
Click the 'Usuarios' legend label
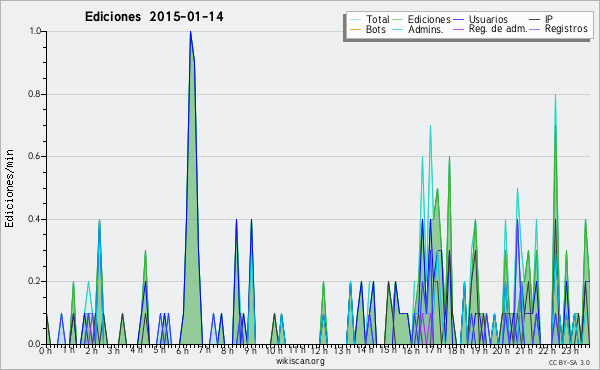(488, 19)
